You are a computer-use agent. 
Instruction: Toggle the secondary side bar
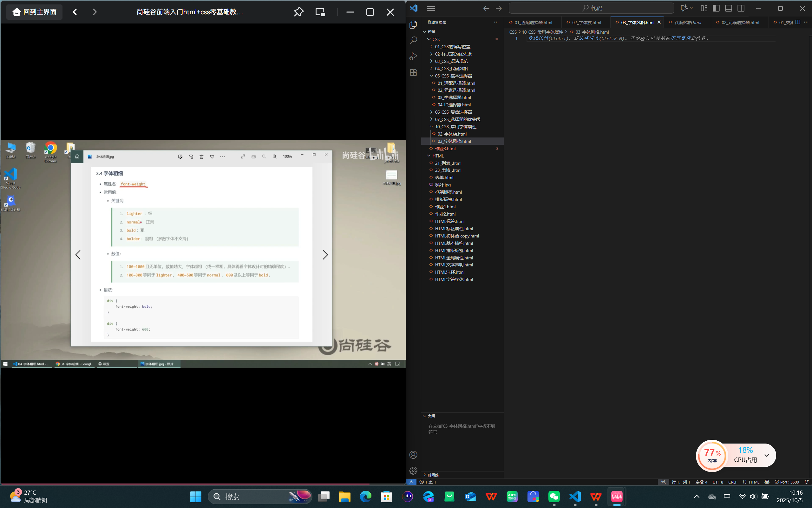pyautogui.click(x=741, y=8)
